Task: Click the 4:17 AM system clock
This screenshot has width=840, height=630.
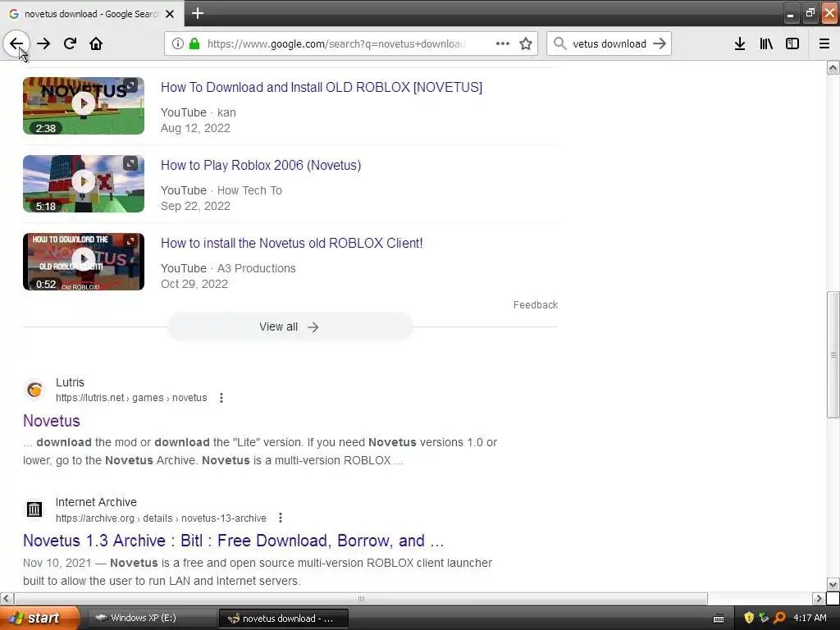Action: pos(810,619)
